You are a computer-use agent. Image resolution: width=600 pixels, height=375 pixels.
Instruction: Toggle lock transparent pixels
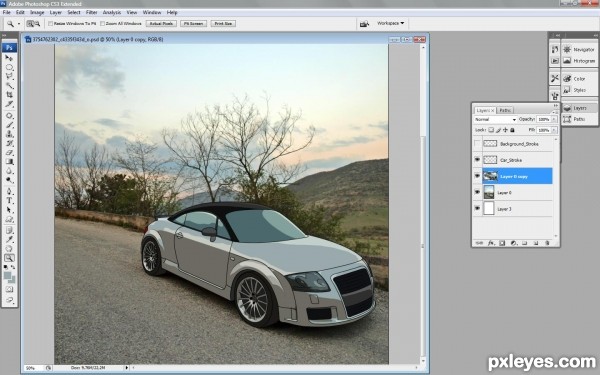[x=491, y=130]
